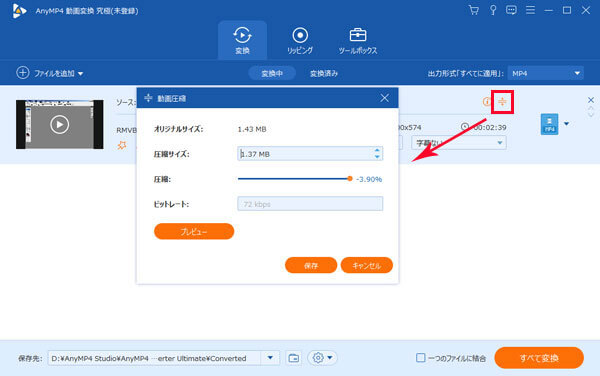This screenshot has width=600, height=376.
Task: Play the video thumbnail preview
Action: [59, 124]
